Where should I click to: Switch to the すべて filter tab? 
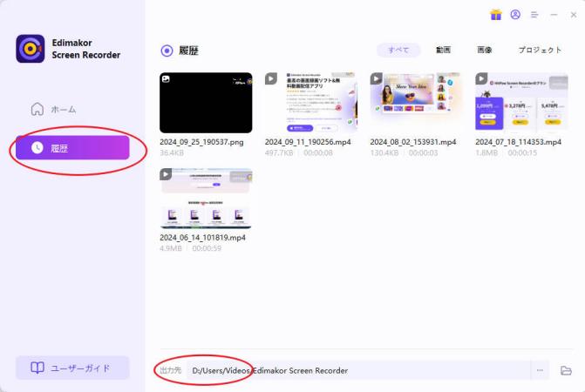point(398,50)
